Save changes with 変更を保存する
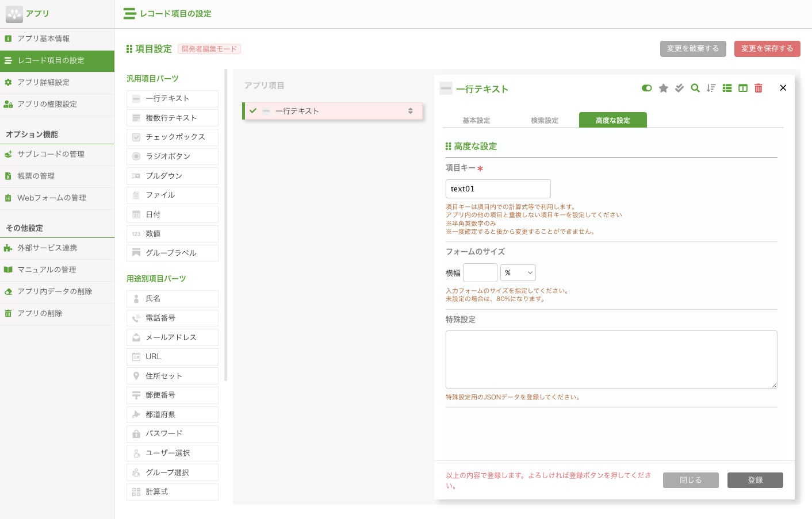This screenshot has width=812, height=519. tap(767, 49)
